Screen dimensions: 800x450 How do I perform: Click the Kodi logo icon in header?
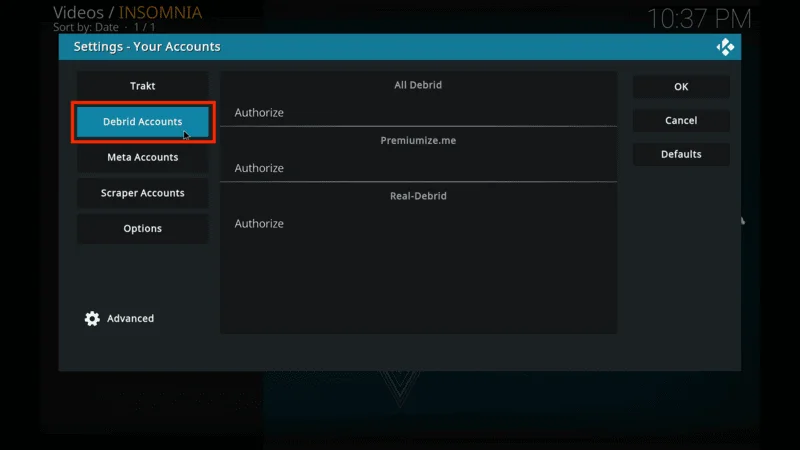725,47
